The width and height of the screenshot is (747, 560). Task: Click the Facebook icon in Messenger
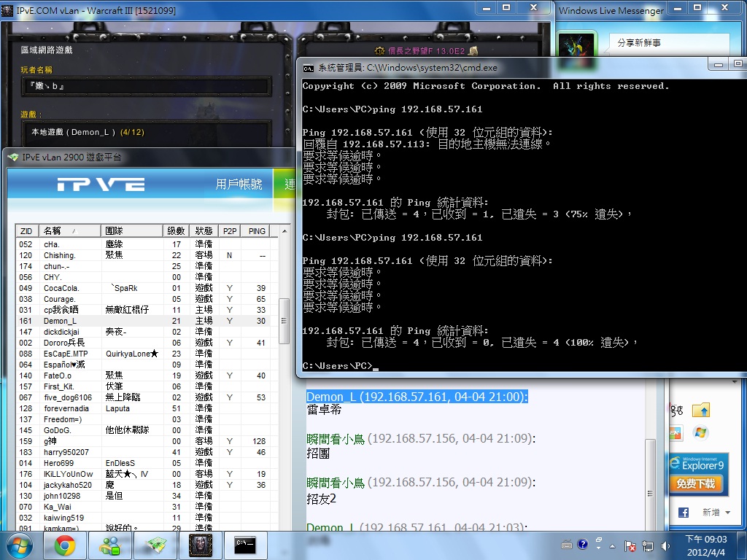pos(684,513)
